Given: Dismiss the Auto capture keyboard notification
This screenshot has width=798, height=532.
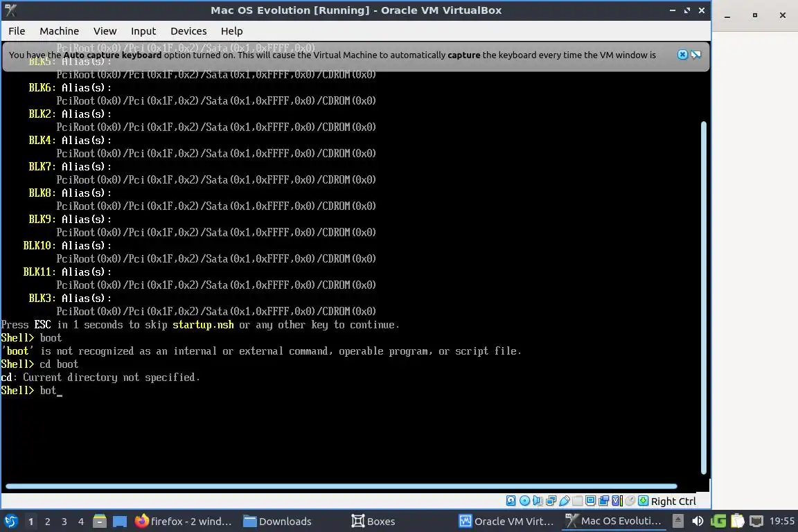Looking at the screenshot, I should click(x=682, y=55).
